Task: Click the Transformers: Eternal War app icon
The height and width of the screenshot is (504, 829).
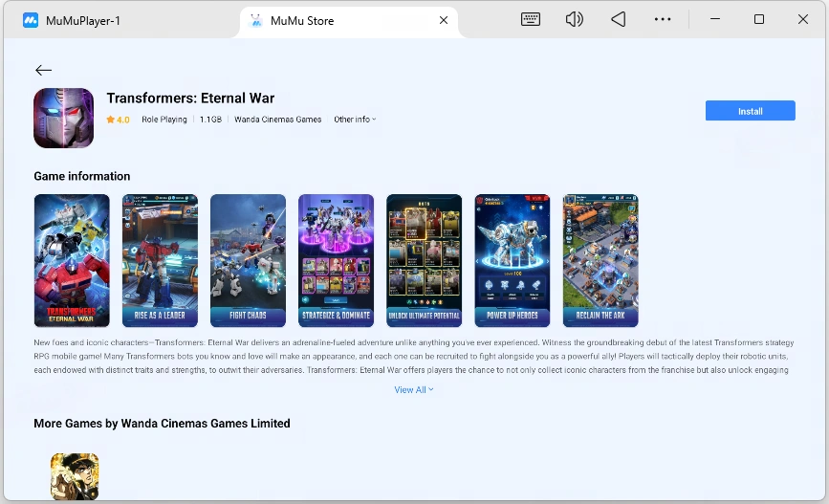Action: [64, 118]
